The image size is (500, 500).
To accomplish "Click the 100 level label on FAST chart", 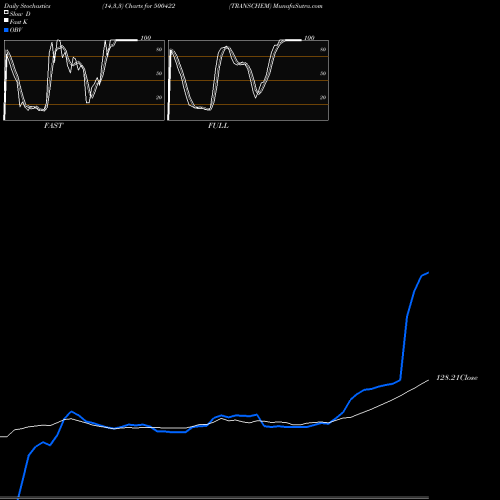I will [x=146, y=38].
